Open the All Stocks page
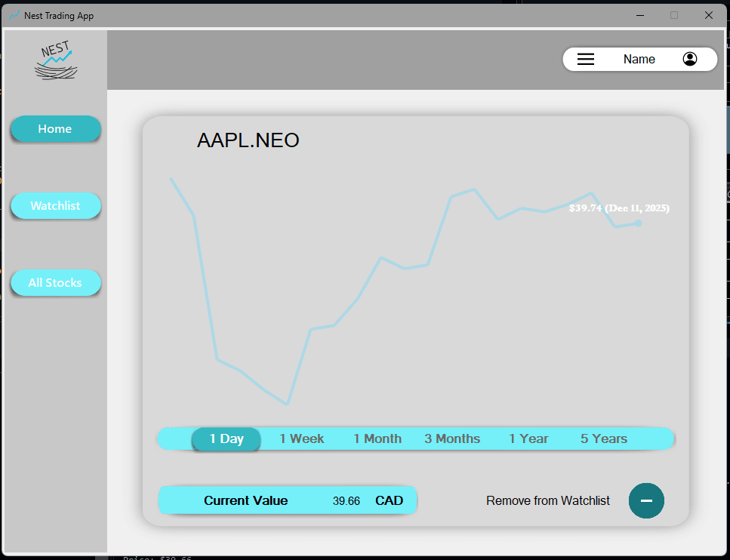730x560 pixels. coord(55,282)
